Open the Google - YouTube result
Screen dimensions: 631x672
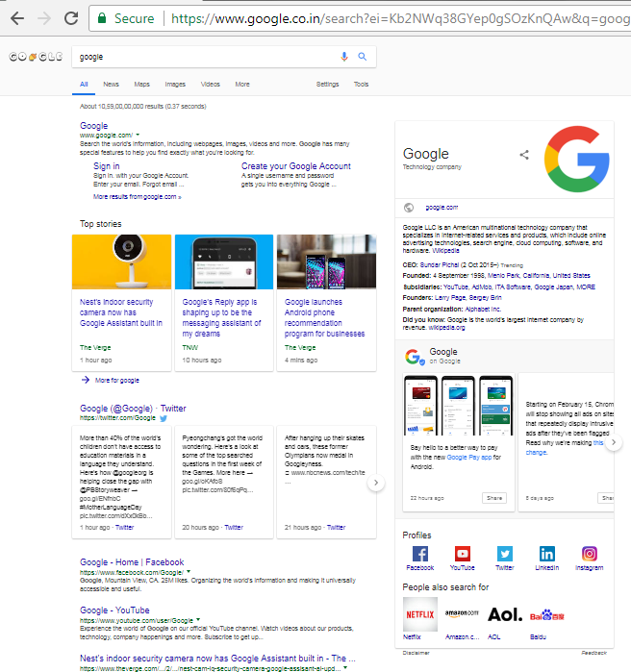[x=114, y=610]
